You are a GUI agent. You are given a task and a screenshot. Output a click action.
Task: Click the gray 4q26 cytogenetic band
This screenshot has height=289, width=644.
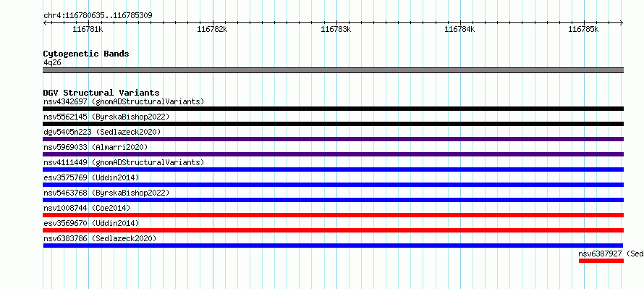click(x=334, y=70)
